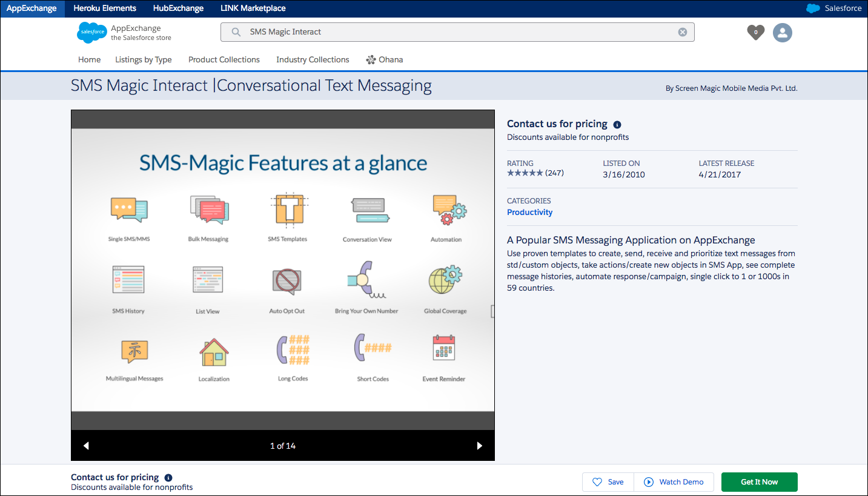The width and height of the screenshot is (868, 496).
Task: Click the Salesforce AppExchange cloud logo
Action: [x=92, y=33]
